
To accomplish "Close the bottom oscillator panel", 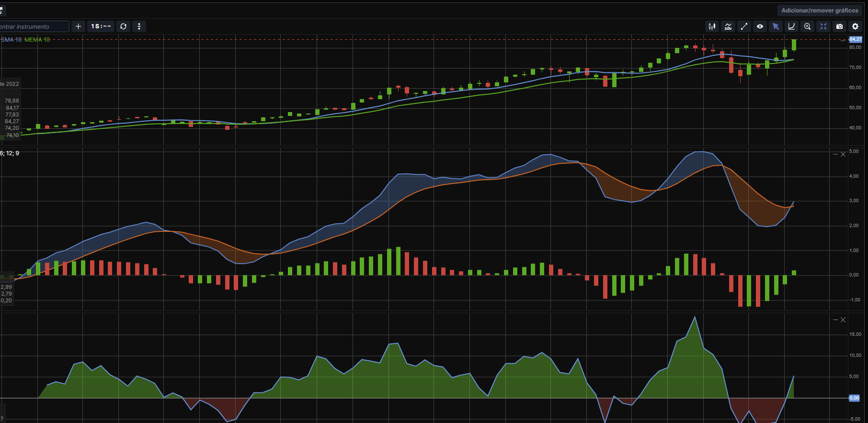I will (843, 320).
